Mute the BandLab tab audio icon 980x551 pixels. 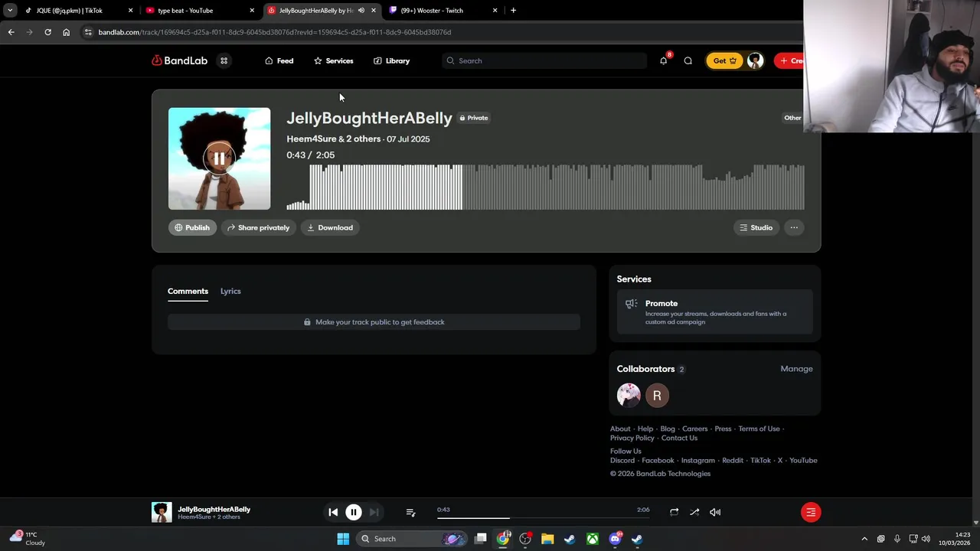point(361,11)
